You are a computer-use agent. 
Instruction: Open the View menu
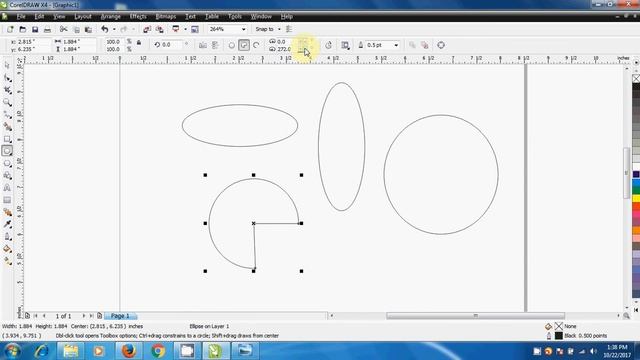(59, 16)
